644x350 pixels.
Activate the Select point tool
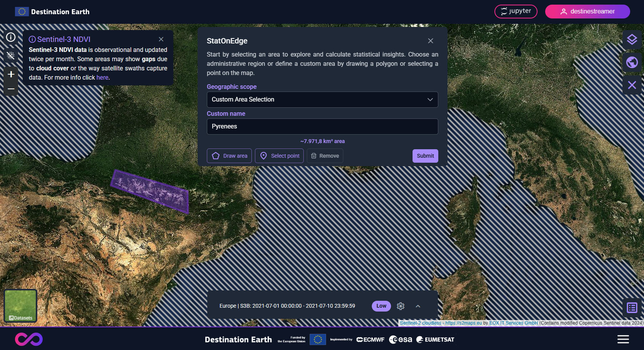[x=279, y=156]
